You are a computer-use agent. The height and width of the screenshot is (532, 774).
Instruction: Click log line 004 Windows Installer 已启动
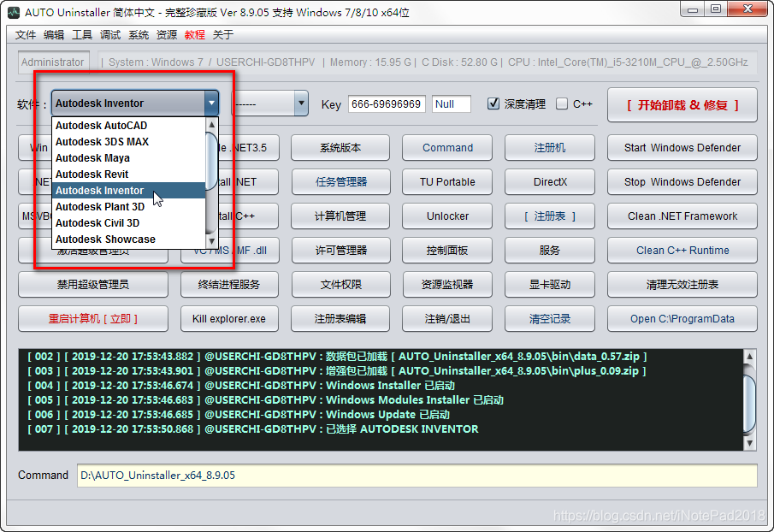(241, 385)
